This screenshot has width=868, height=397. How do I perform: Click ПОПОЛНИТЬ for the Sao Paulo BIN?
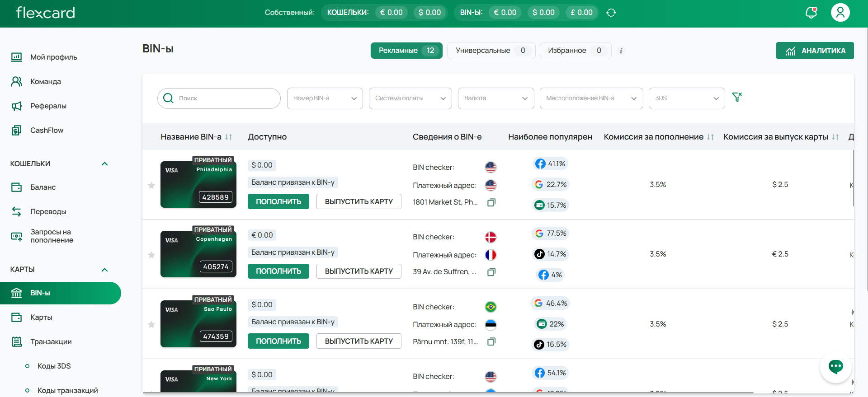coord(278,341)
